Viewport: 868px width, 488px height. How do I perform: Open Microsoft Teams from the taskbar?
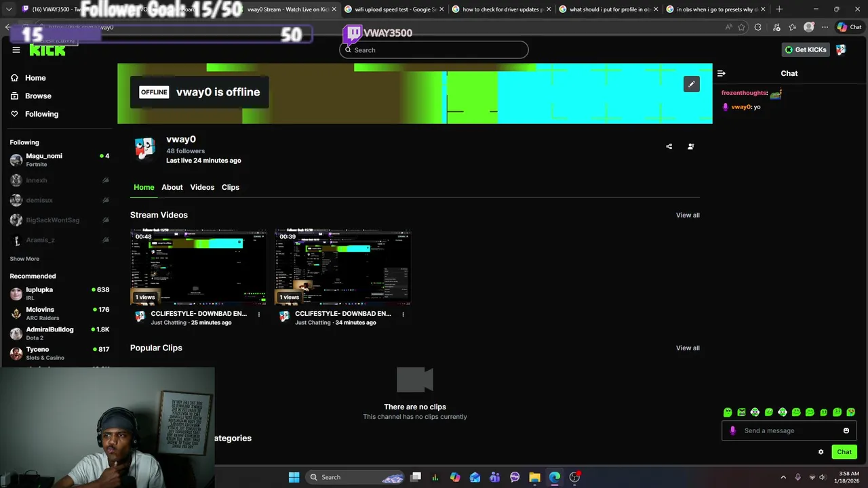point(495,477)
